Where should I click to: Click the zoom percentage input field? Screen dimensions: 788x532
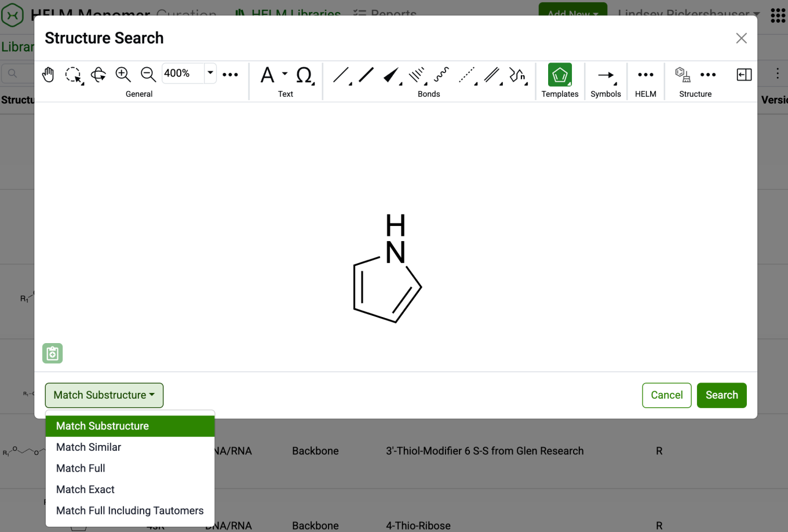(x=182, y=73)
